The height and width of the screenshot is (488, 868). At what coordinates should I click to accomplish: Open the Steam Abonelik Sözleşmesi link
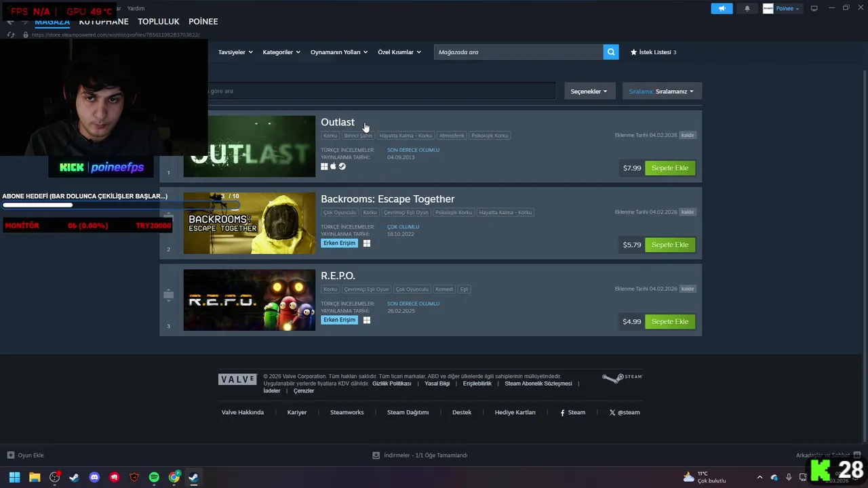538,384
